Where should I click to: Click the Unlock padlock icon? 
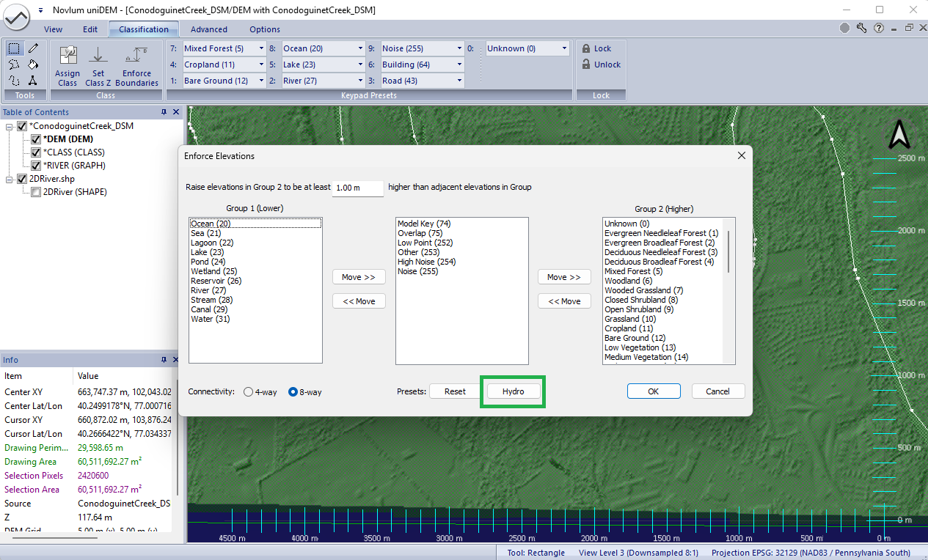pos(586,65)
